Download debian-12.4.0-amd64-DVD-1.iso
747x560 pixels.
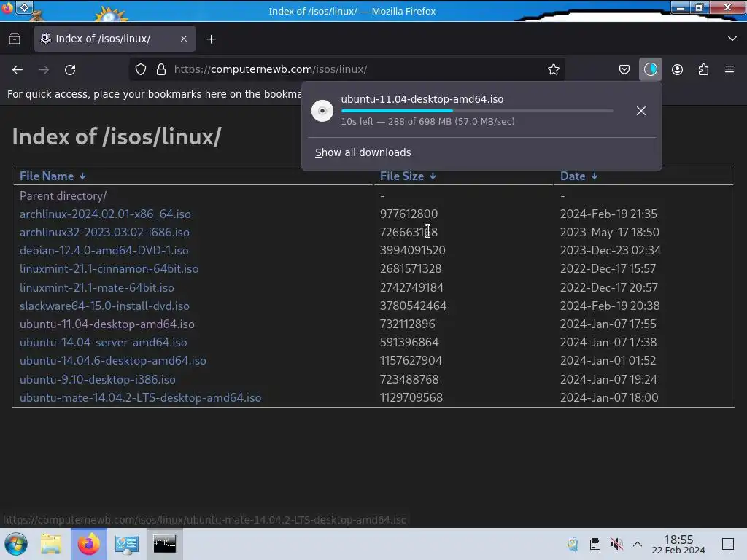104,251
